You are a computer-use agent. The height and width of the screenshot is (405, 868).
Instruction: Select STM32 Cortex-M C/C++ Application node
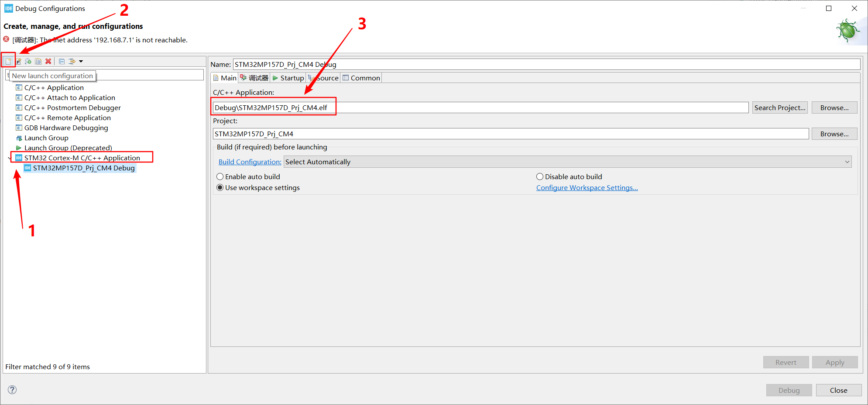coord(82,158)
